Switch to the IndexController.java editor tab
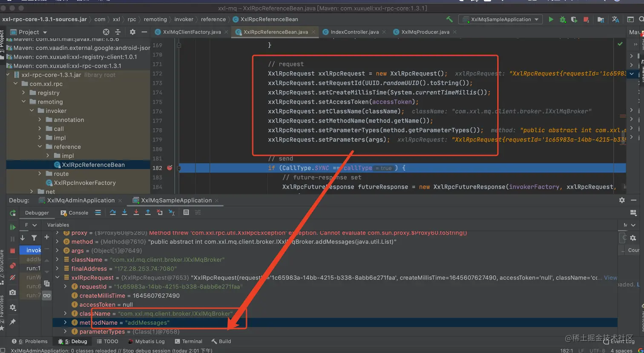This screenshot has width=644, height=353. 354,32
